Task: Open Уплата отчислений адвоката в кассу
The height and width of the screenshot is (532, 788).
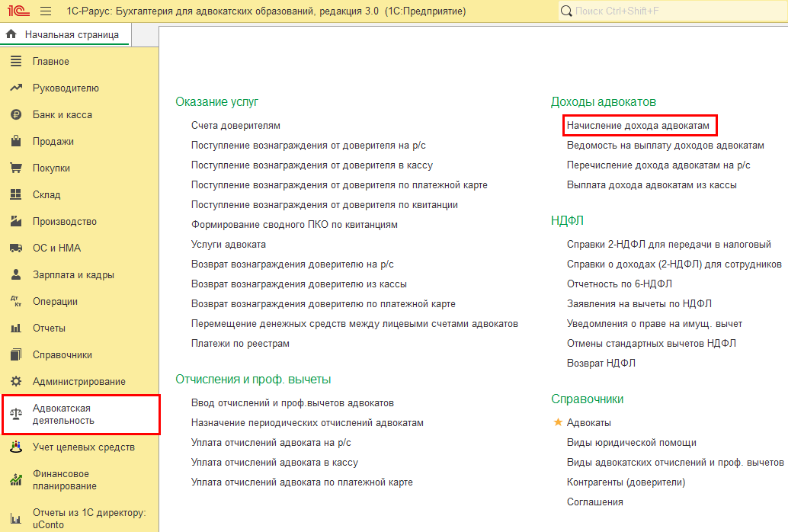Action: tap(274, 462)
